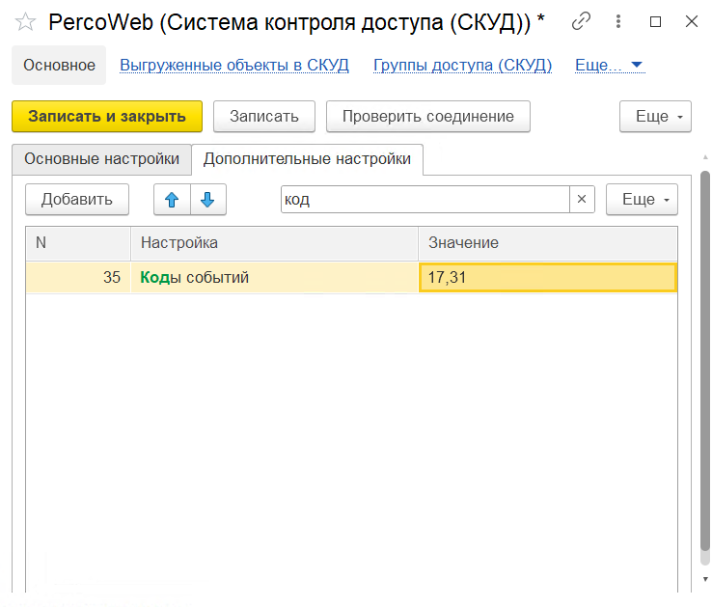Open Выгруженные объекты в СКУД link

click(234, 65)
